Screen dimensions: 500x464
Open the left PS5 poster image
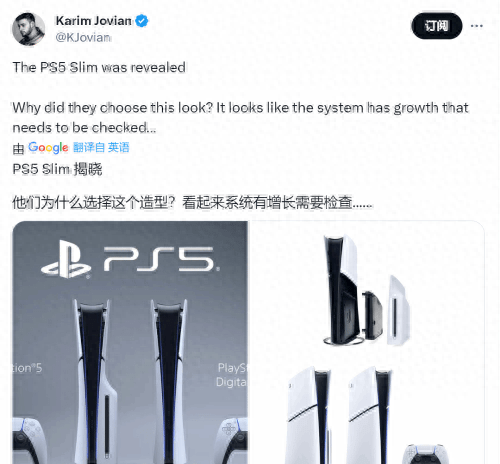[130, 342]
